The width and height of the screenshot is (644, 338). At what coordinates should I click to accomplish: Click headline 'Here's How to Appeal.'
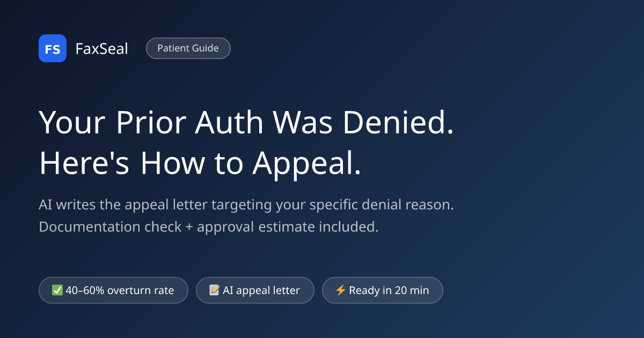click(200, 164)
